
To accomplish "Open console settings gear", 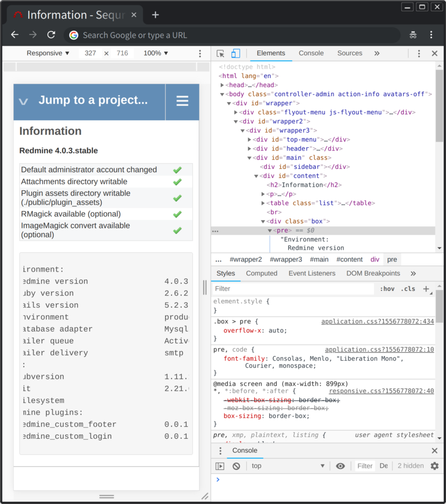I will click(434, 466).
